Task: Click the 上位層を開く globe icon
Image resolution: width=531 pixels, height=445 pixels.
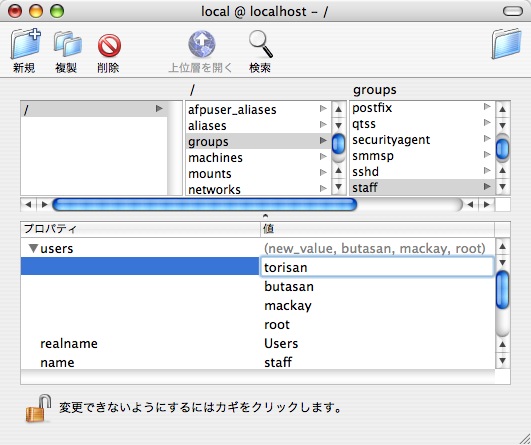Action: click(x=201, y=44)
